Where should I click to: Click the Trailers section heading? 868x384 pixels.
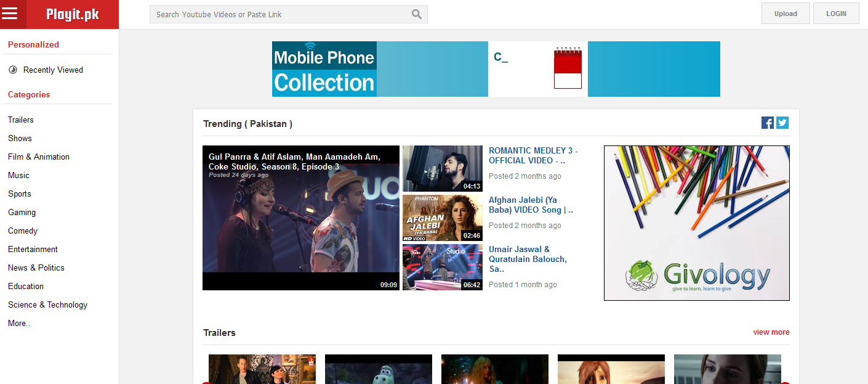[x=219, y=332]
